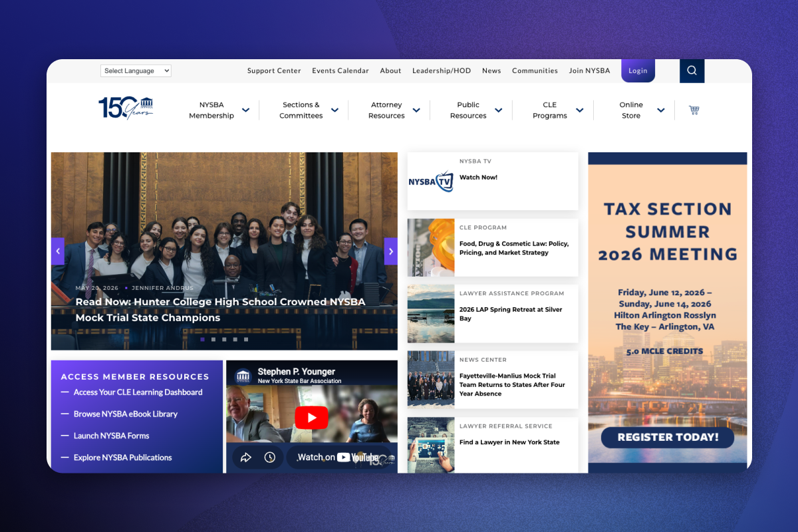Image resolution: width=798 pixels, height=532 pixels.
Task: Open NYSBA Membership menu
Action: coord(211,110)
